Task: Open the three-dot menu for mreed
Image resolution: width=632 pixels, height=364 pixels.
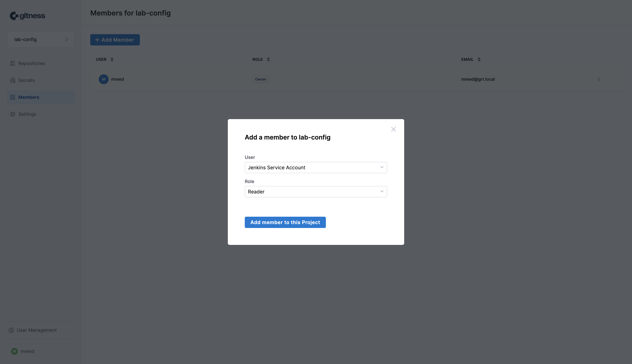Action: (x=599, y=79)
